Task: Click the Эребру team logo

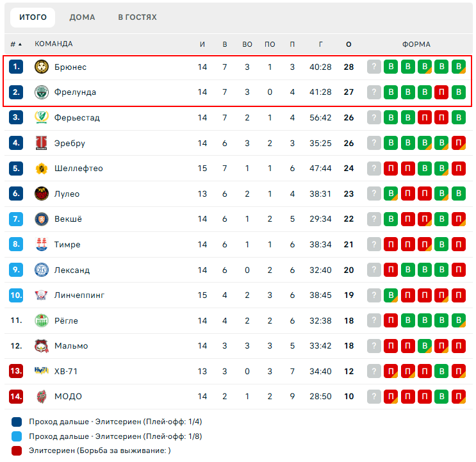Action: pyautogui.click(x=42, y=143)
